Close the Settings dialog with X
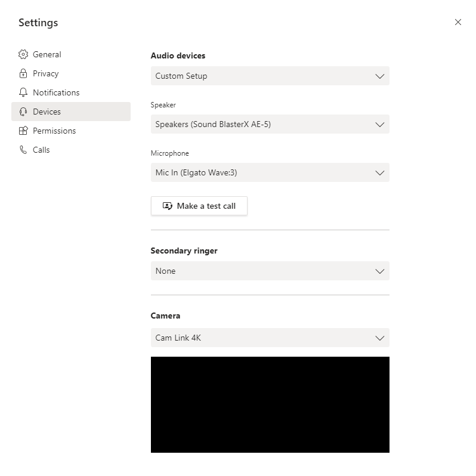Screen dimensions: 476x476 click(458, 22)
